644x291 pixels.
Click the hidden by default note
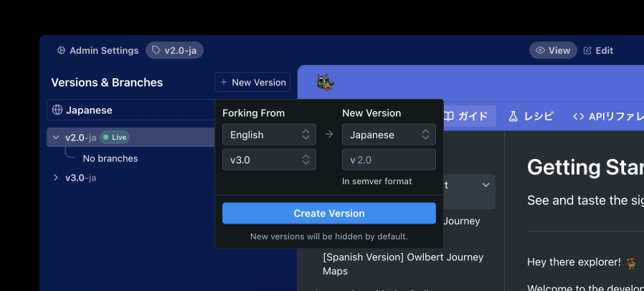tap(329, 237)
